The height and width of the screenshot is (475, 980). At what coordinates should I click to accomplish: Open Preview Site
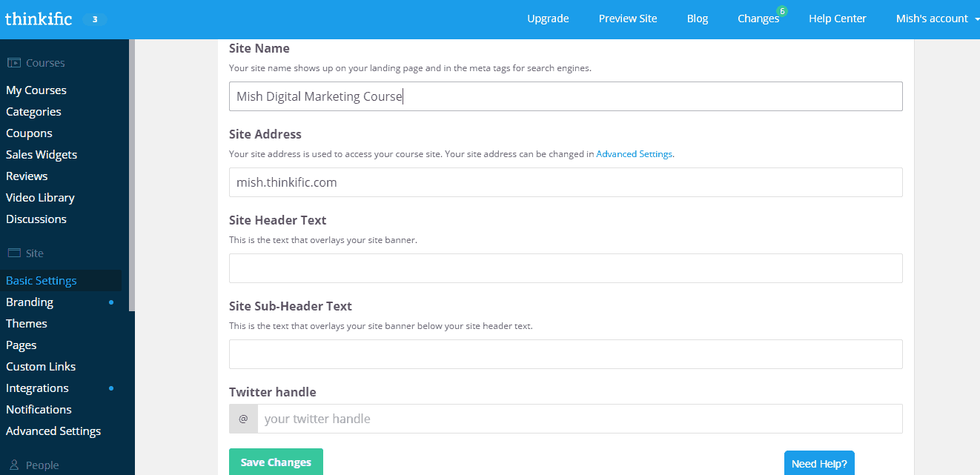point(628,19)
